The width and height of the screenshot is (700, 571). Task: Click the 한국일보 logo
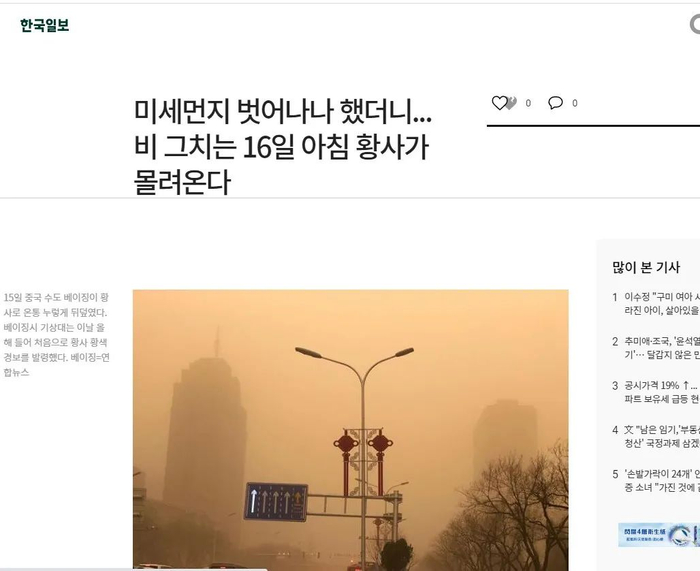pyautogui.click(x=45, y=25)
